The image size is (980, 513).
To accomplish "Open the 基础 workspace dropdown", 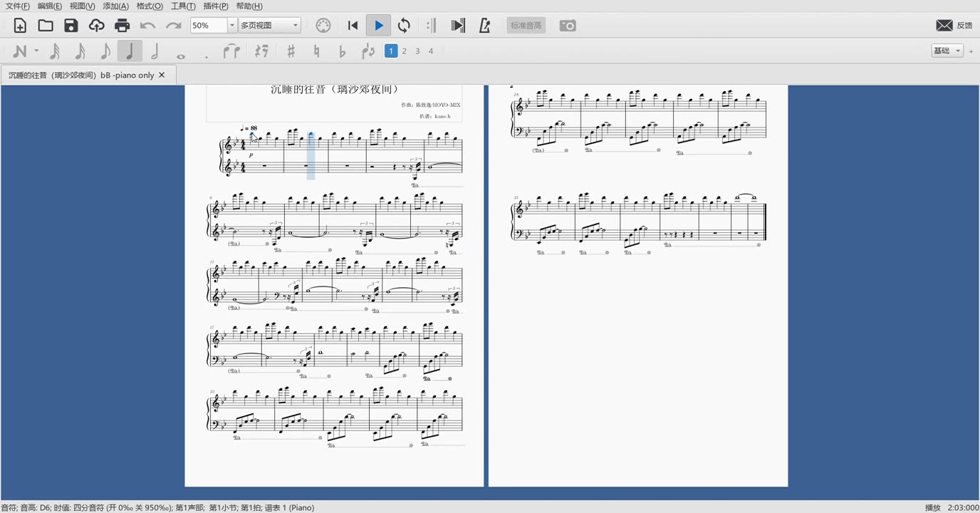I will (x=947, y=51).
